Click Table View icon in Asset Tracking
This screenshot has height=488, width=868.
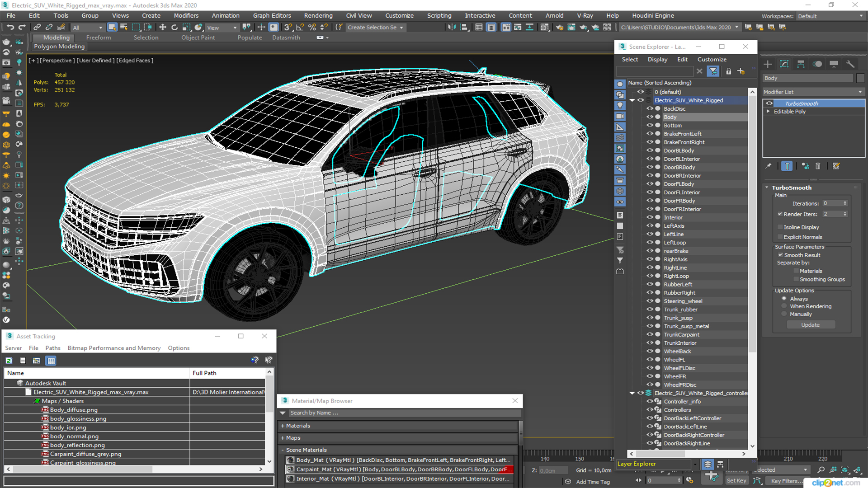tap(51, 361)
